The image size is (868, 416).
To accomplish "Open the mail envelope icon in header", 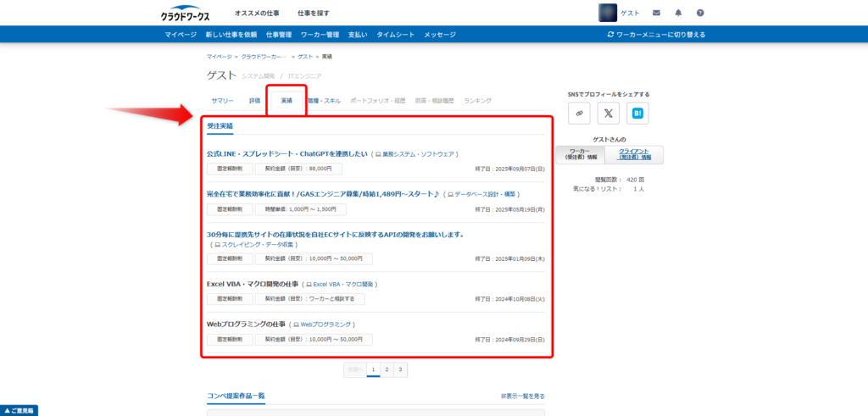I will pos(656,13).
